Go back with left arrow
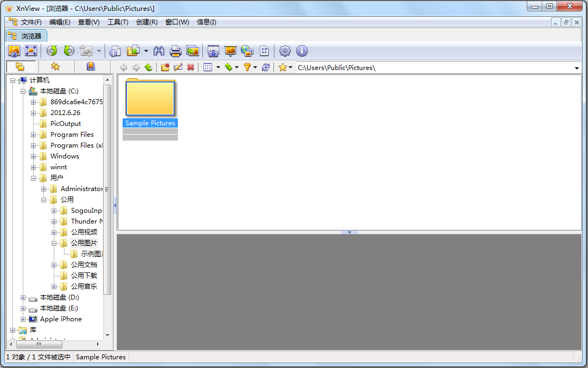This screenshot has width=588, height=368. tap(123, 67)
